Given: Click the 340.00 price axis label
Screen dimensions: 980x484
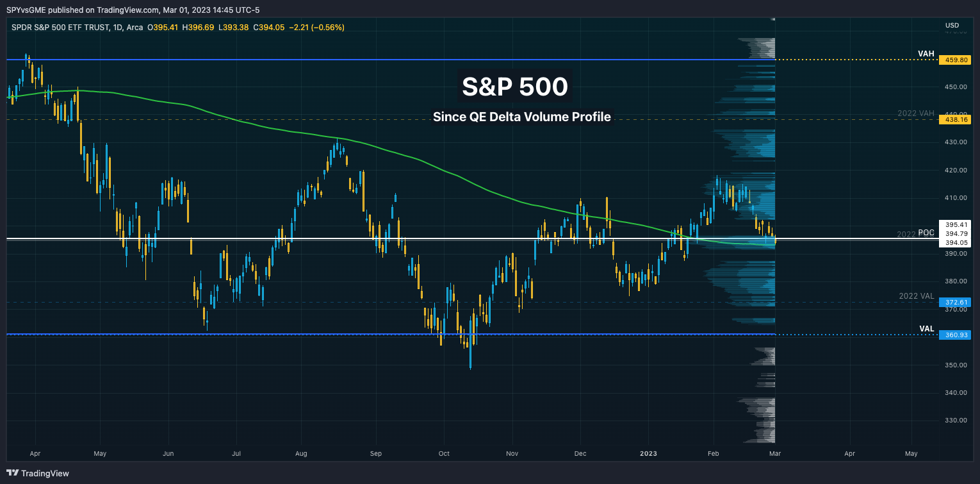Looking at the screenshot, I should click(954, 392).
